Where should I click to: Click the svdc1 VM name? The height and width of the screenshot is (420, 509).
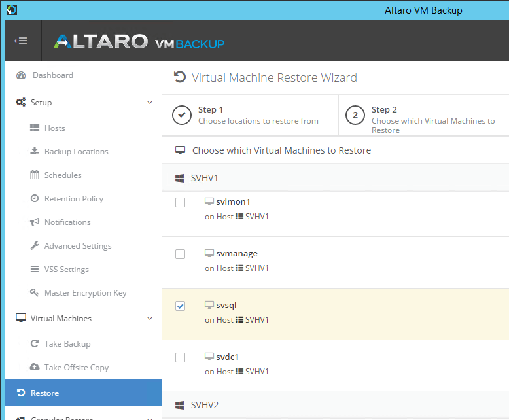(x=228, y=357)
